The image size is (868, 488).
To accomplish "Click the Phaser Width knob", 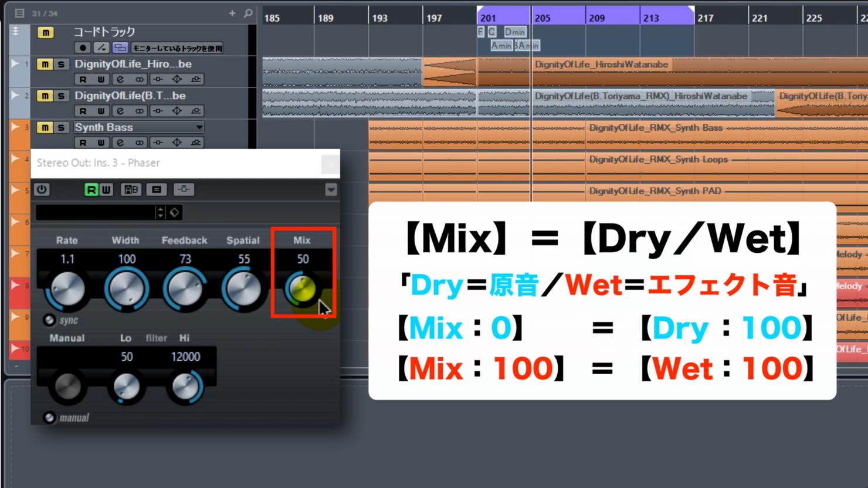I will [x=127, y=289].
